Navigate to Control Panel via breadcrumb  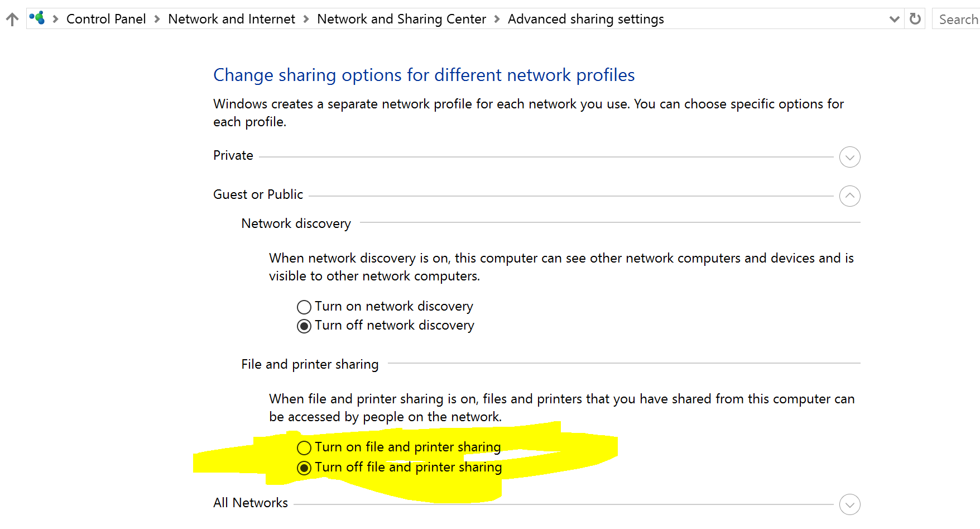[106, 18]
